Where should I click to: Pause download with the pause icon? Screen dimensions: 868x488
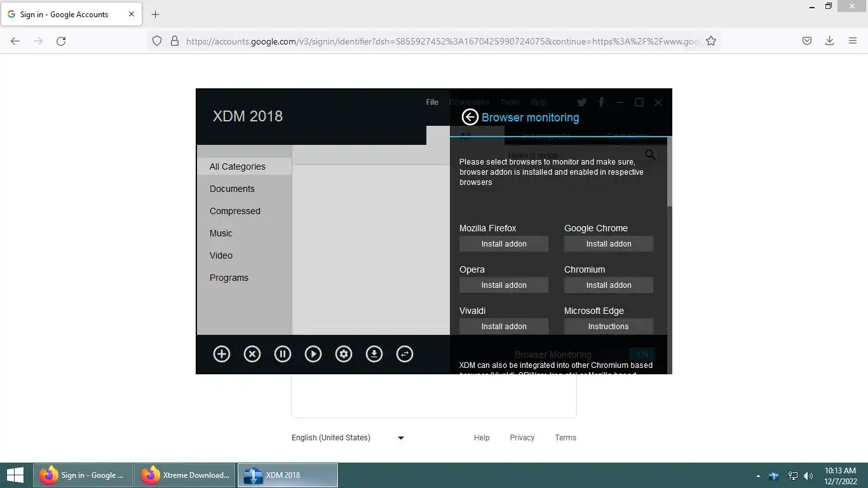tap(283, 354)
